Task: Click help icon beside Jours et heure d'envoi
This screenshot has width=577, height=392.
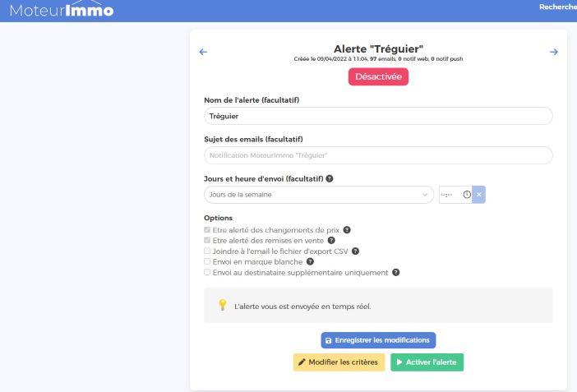Action: (x=330, y=178)
